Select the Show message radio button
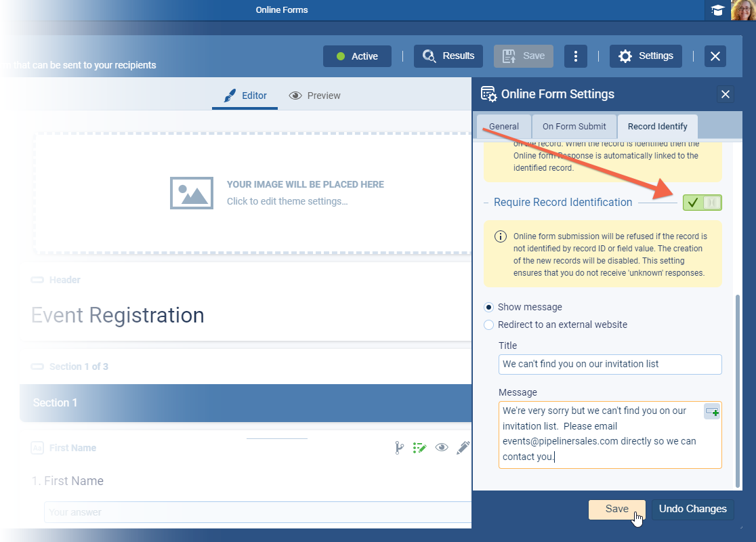The width and height of the screenshot is (756, 542). tap(489, 307)
